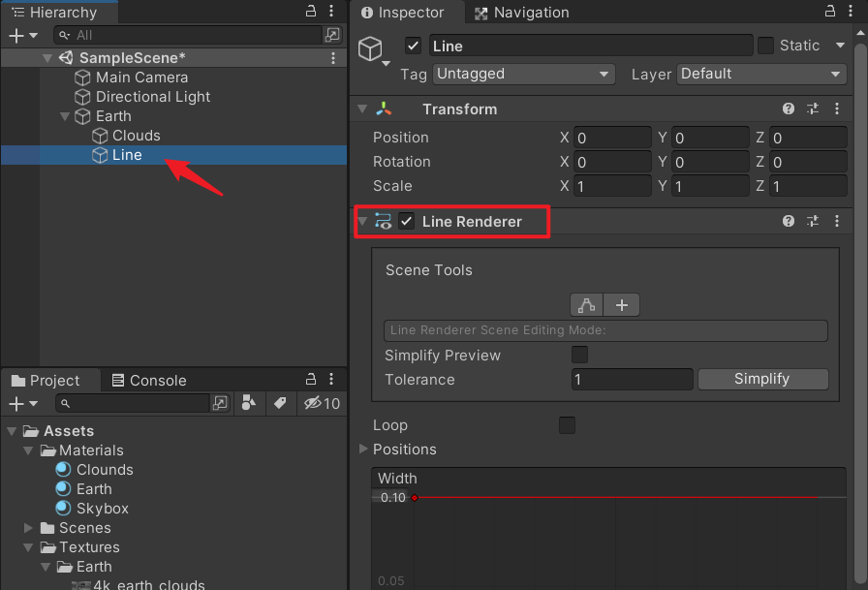Viewport: 868px width, 590px height.
Task: Open Transform component help icon
Action: coord(789,109)
